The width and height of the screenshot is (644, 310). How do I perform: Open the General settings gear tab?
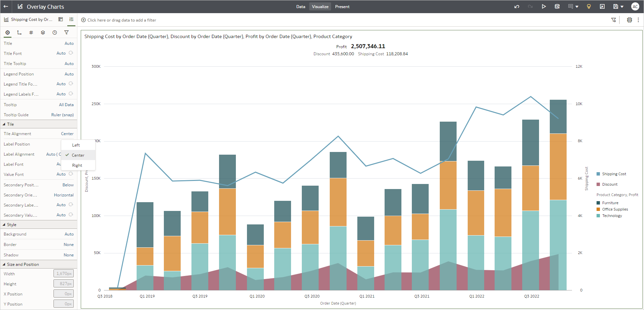[7, 32]
